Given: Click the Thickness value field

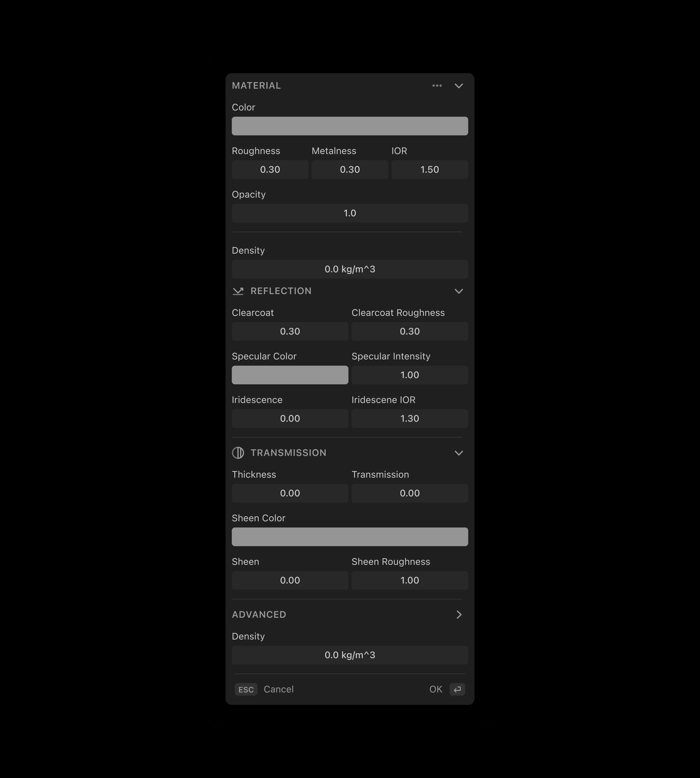Looking at the screenshot, I should 290,493.
